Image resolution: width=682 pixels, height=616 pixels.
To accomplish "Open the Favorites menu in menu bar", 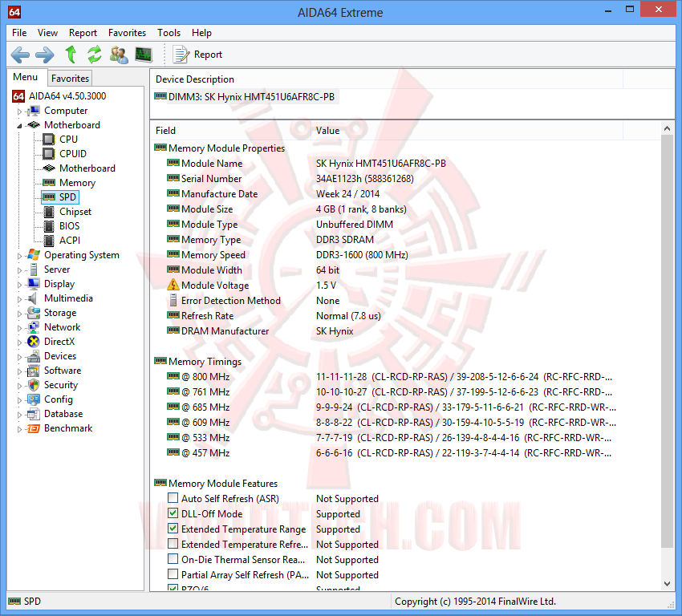I will pos(127,33).
